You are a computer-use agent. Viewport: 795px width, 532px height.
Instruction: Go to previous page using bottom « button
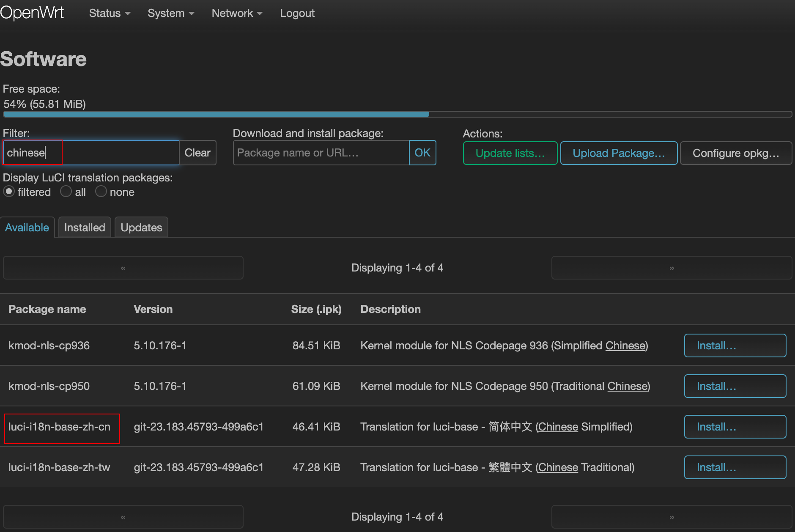coord(123,517)
